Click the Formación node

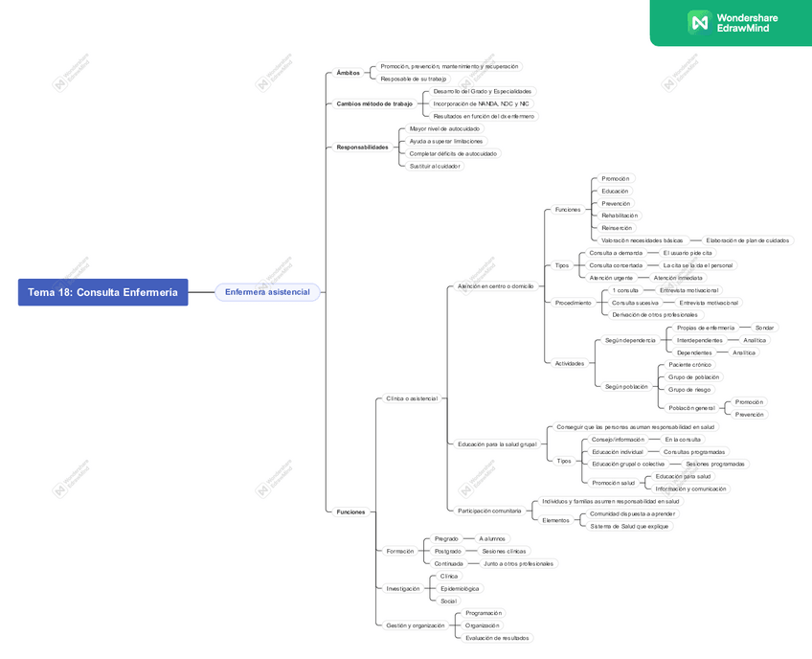pyautogui.click(x=400, y=551)
